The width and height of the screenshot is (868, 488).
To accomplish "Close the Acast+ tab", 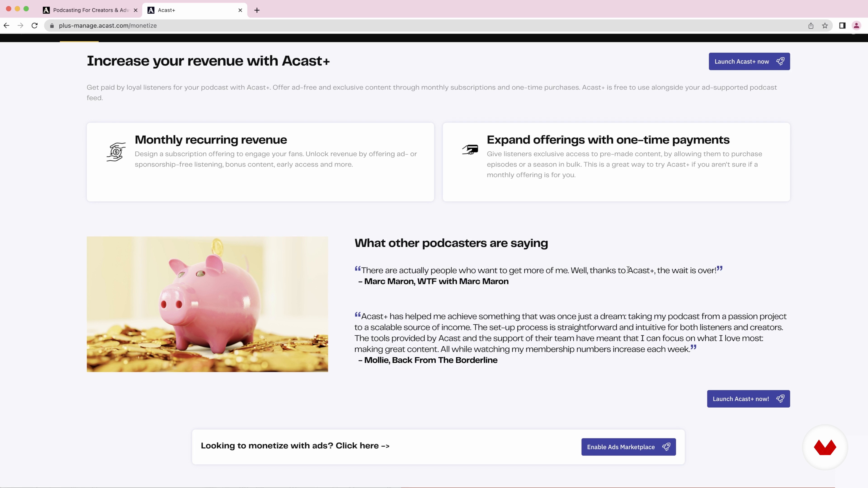I will pyautogui.click(x=240, y=10).
